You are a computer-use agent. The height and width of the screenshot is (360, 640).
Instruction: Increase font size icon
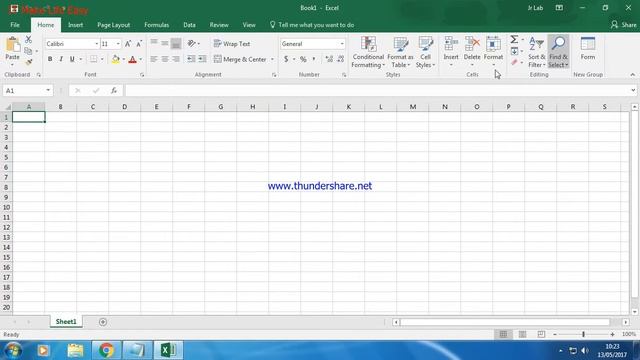tap(128, 44)
